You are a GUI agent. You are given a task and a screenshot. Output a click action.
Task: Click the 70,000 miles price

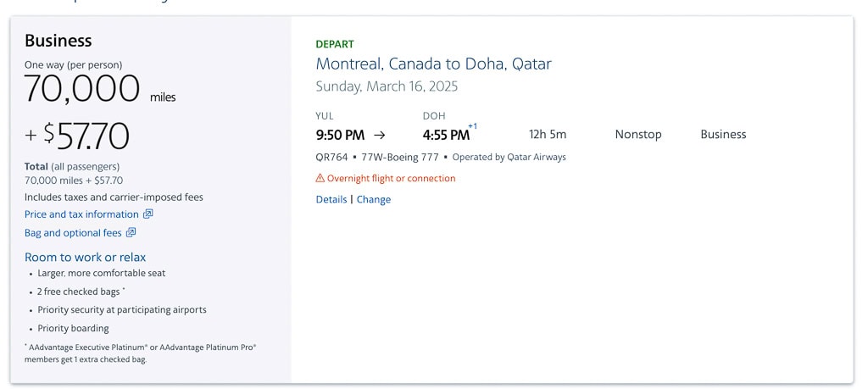pyautogui.click(x=82, y=89)
